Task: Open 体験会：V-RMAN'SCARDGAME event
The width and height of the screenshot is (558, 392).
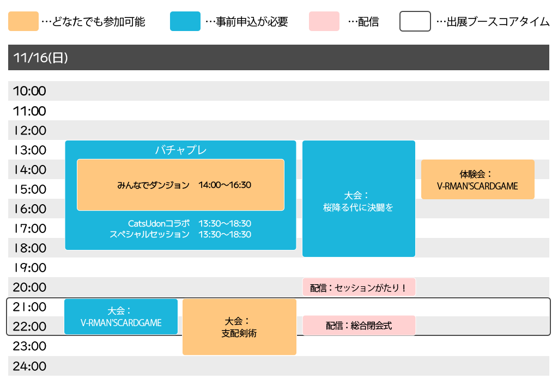Action: point(477,180)
